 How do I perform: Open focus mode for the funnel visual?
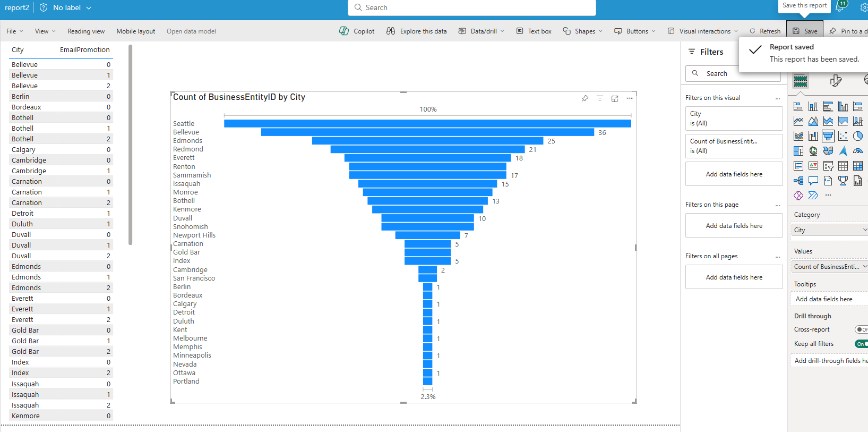[615, 98]
